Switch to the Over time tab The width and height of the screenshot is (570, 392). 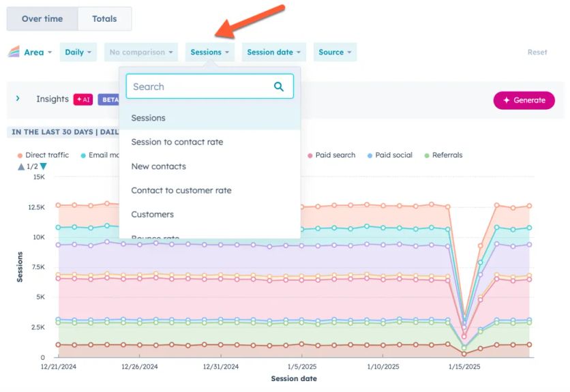point(42,19)
